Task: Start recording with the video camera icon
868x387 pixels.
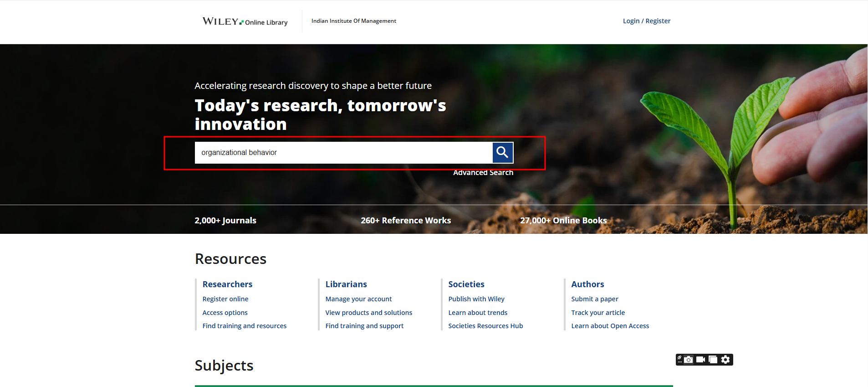Action: point(701,360)
